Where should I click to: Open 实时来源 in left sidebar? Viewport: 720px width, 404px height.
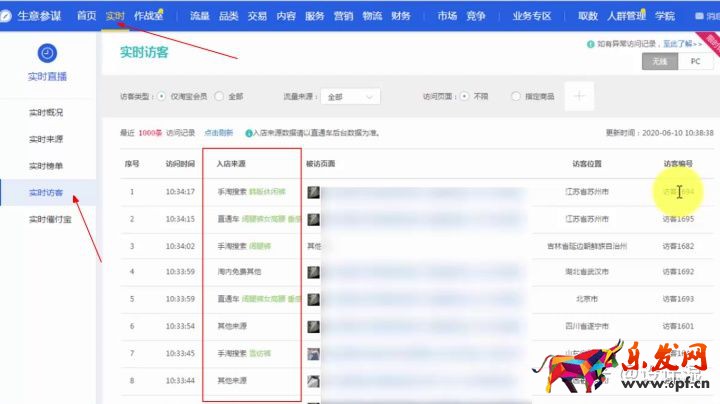pos(48,138)
